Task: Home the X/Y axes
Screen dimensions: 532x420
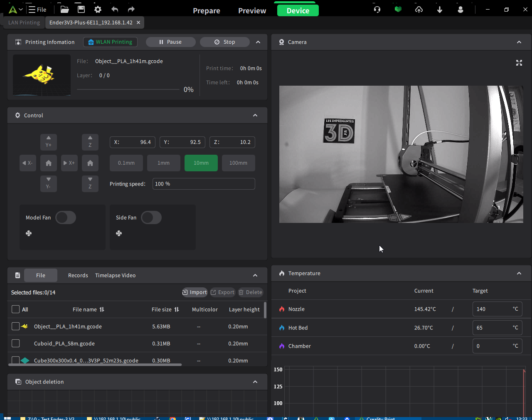Action: click(49, 163)
